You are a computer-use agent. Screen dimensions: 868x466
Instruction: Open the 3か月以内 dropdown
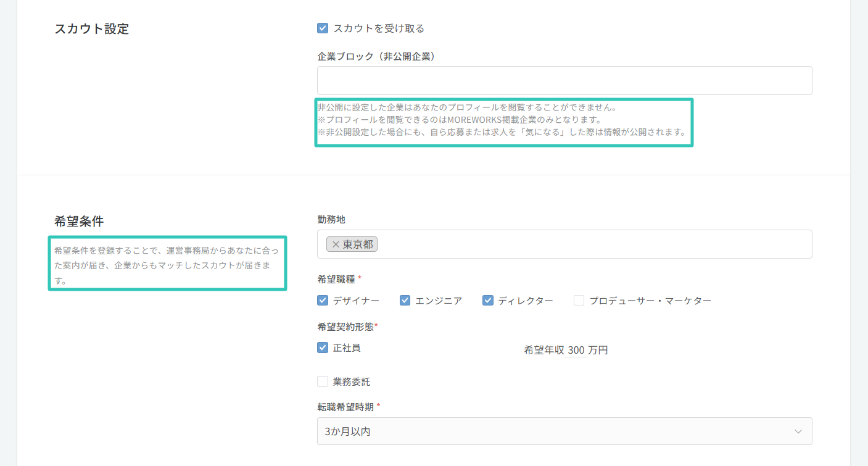564,431
